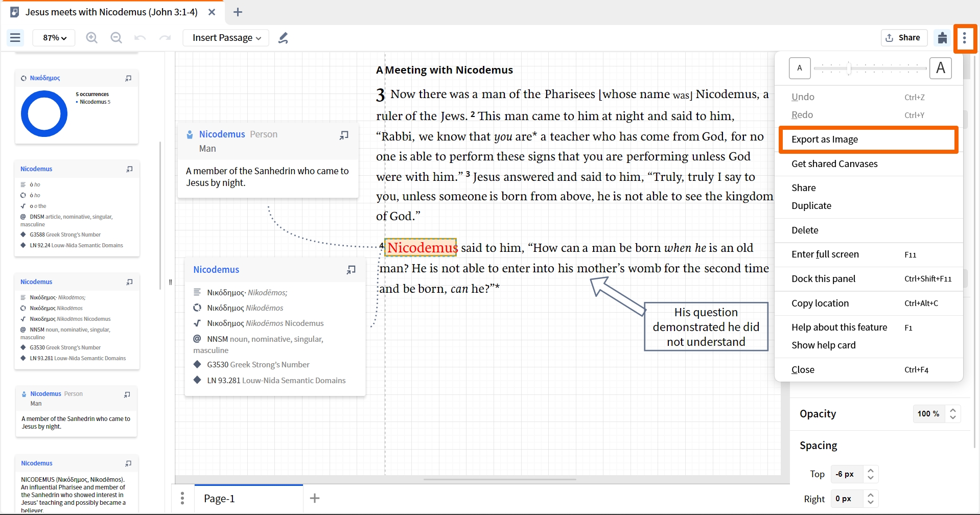Adjust Top spacing stepper arrows
980x515 pixels.
pyautogui.click(x=871, y=474)
